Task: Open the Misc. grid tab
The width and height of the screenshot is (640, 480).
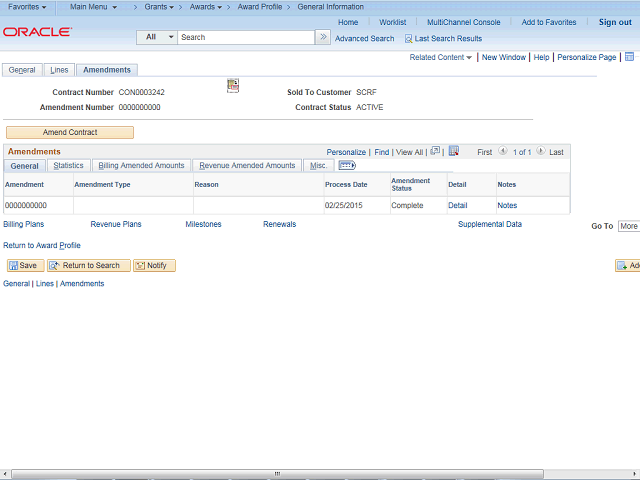Action: click(318, 165)
